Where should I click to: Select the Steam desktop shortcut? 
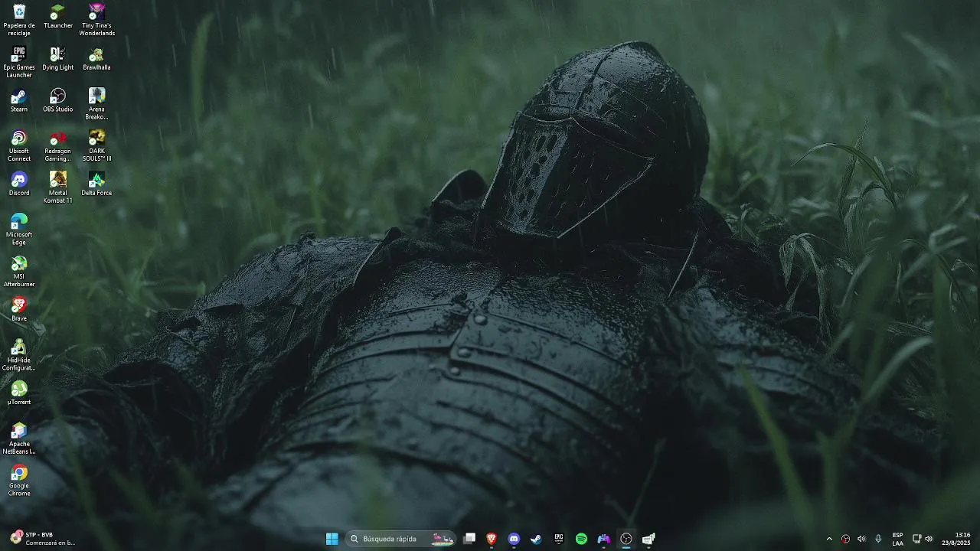pyautogui.click(x=19, y=100)
